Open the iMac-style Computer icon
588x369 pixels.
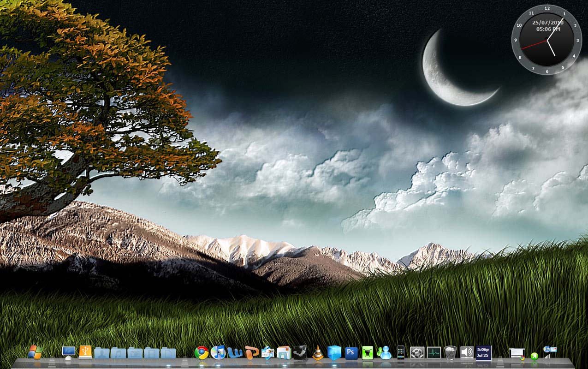pos(69,352)
